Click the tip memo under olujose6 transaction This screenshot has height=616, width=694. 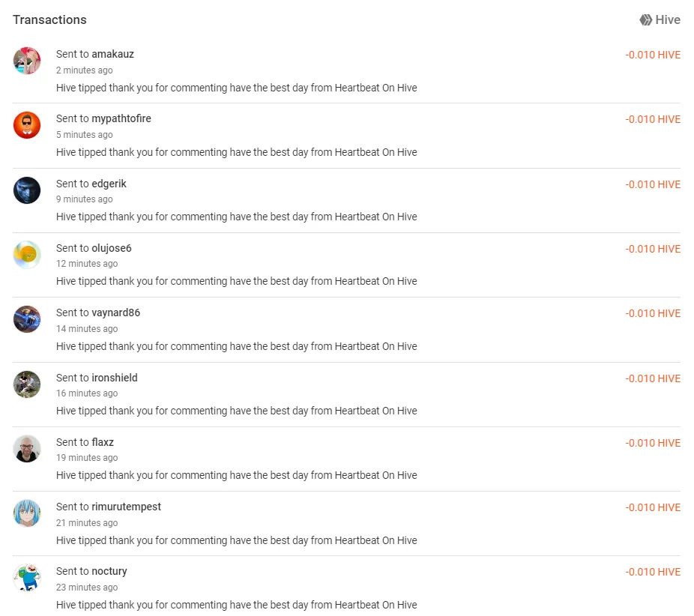[x=237, y=282]
